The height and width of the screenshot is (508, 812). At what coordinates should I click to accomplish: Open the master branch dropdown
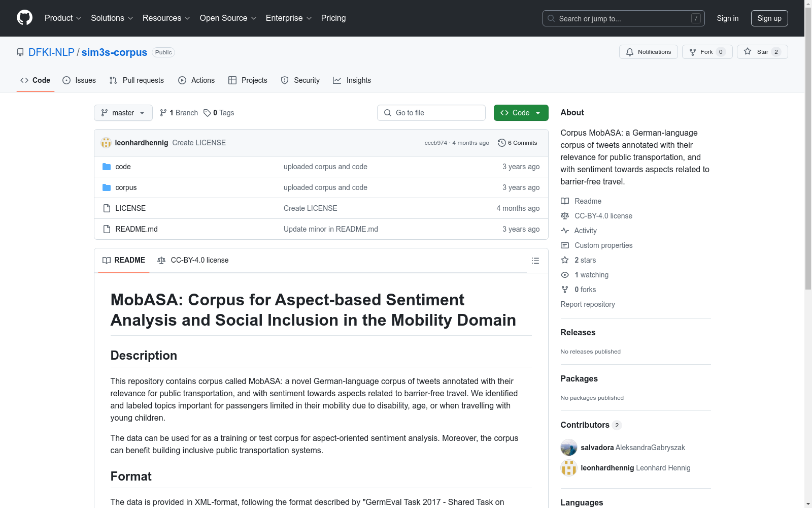pyautogui.click(x=123, y=113)
